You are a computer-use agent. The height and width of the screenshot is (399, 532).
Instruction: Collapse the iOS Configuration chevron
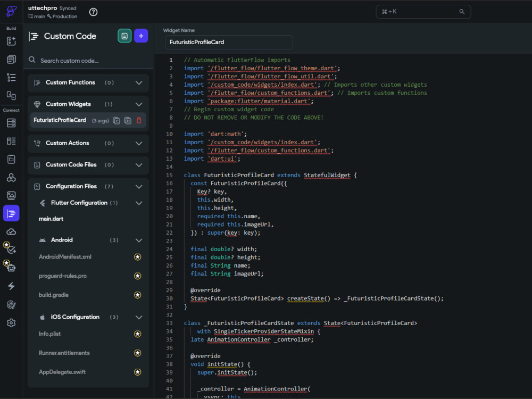tap(139, 317)
